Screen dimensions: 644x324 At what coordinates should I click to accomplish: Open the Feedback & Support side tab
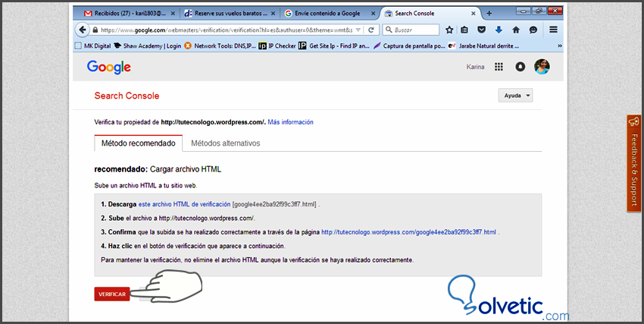coord(634,164)
